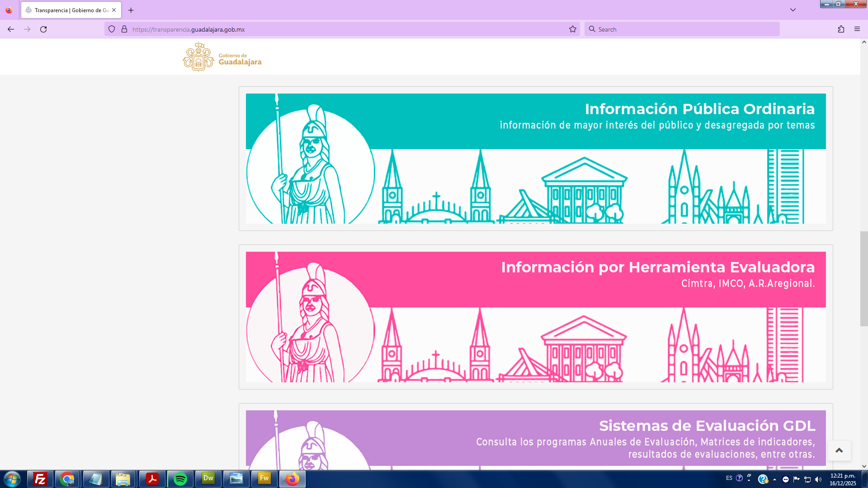Screen dimensions: 868x488
Task: Expand the list all tabs chevron
Action: [x=793, y=10]
